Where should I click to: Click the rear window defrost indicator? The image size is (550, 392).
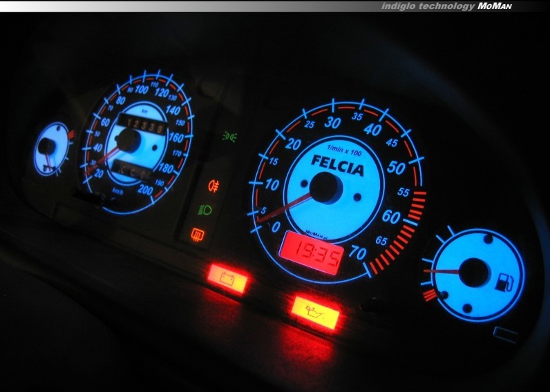click(x=197, y=236)
